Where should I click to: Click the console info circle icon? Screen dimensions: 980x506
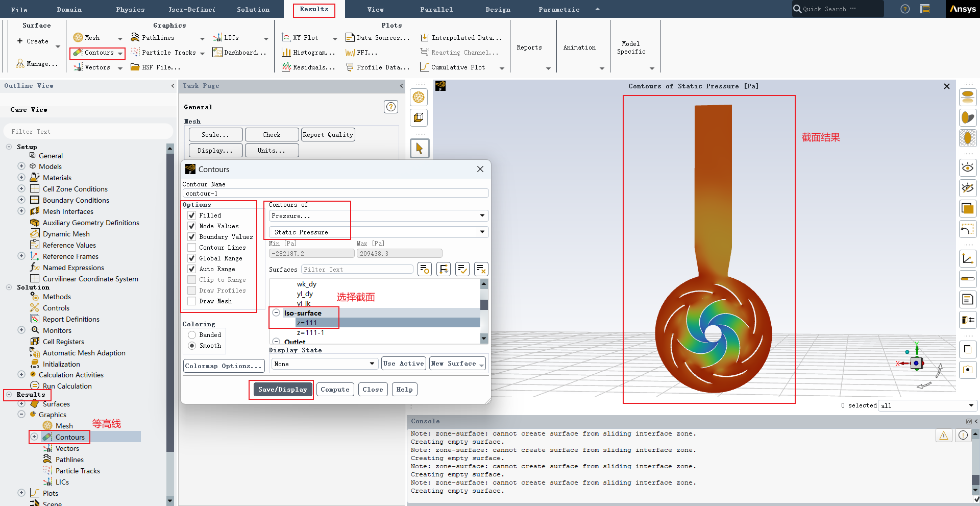pos(963,435)
